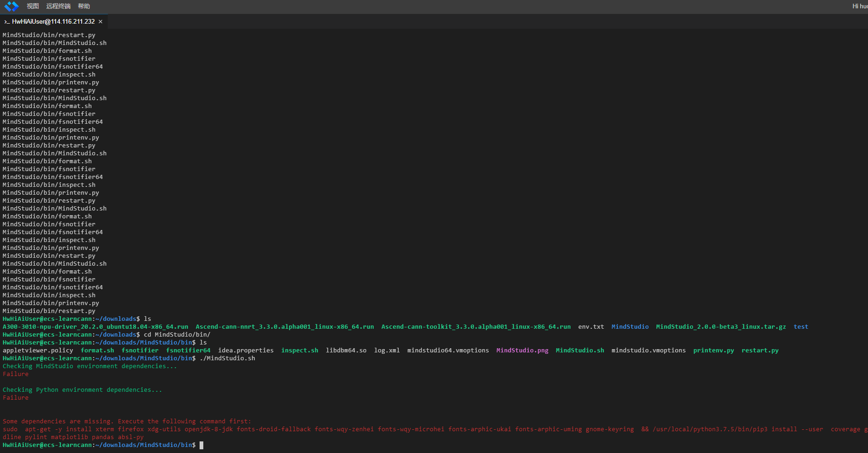Click log.xml file name
This screenshot has width=868, height=453.
point(387,351)
